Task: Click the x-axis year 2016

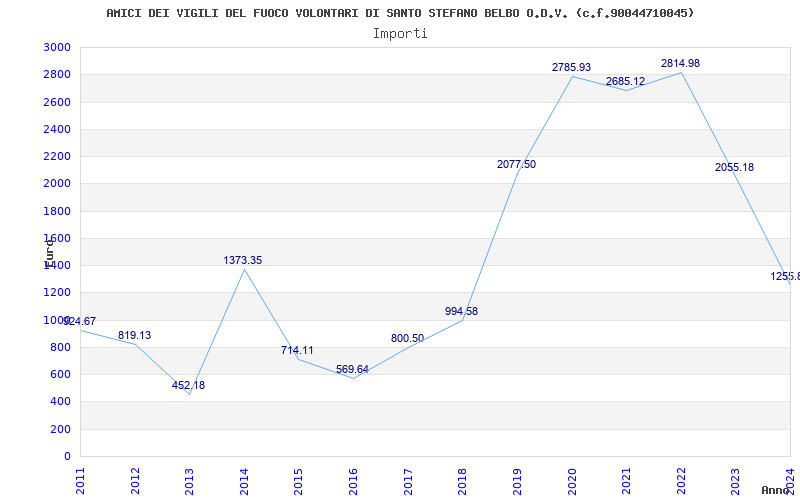Action: [353, 481]
